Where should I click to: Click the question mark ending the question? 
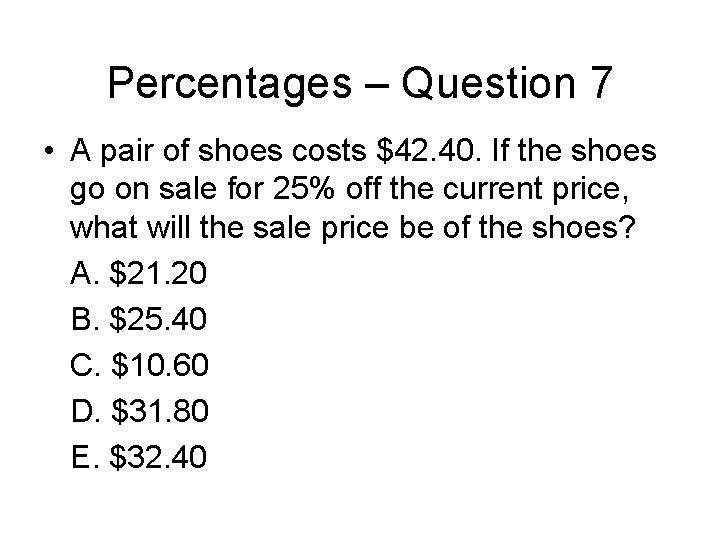click(x=627, y=226)
